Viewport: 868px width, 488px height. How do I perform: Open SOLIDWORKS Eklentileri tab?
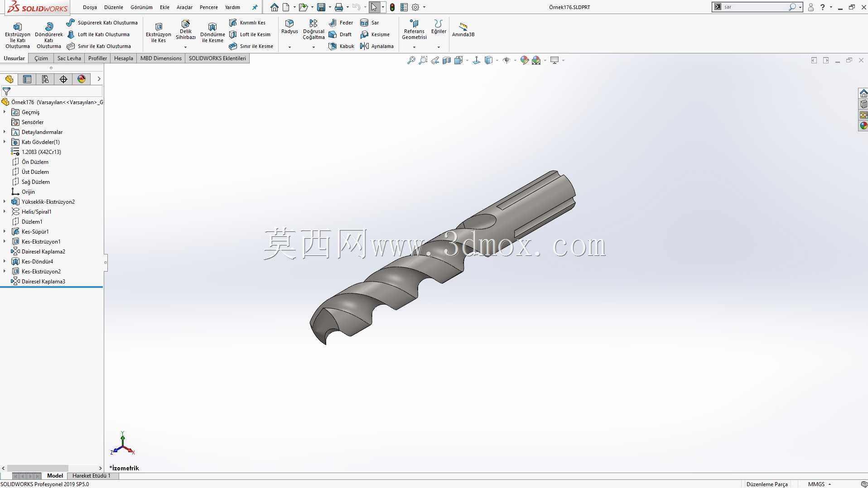pos(217,58)
